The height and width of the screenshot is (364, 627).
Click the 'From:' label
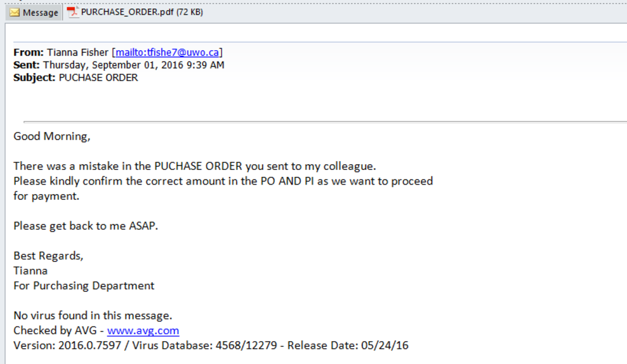click(x=29, y=53)
